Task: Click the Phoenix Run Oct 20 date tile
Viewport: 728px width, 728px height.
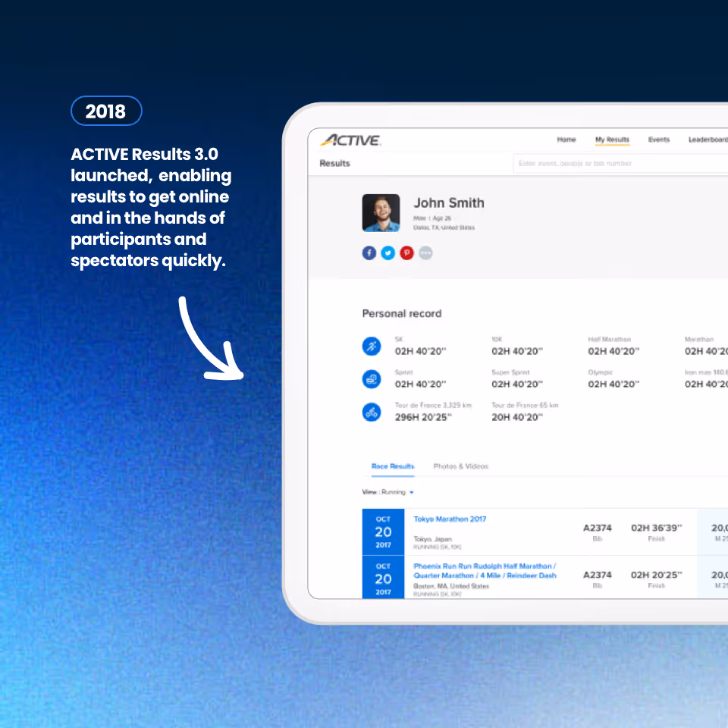Action: (383, 578)
